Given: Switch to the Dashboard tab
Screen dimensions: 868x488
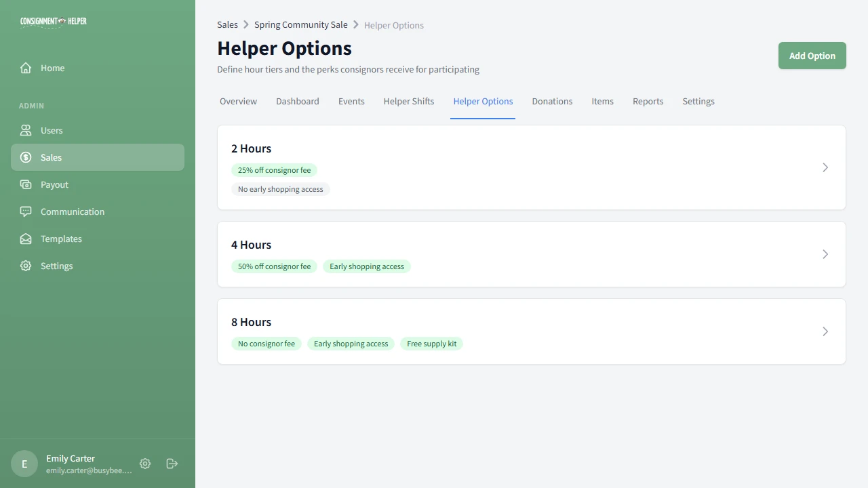Looking at the screenshot, I should [297, 101].
